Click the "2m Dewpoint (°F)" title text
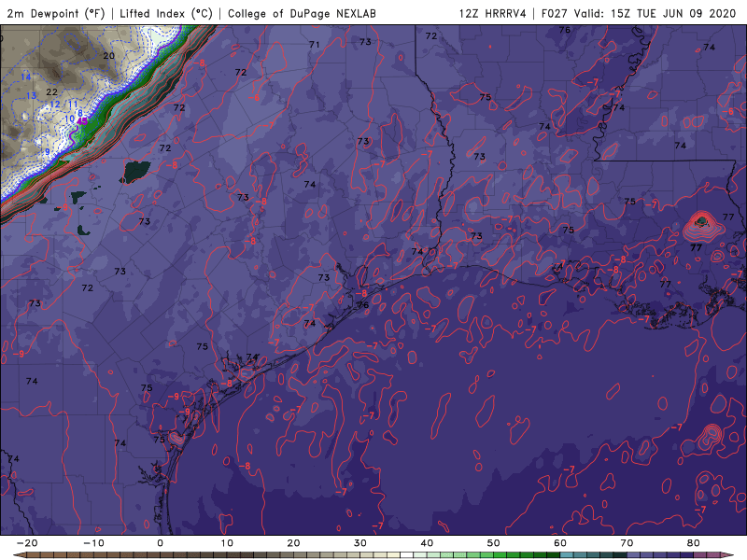This screenshot has height=560, width=747. pyautogui.click(x=56, y=13)
